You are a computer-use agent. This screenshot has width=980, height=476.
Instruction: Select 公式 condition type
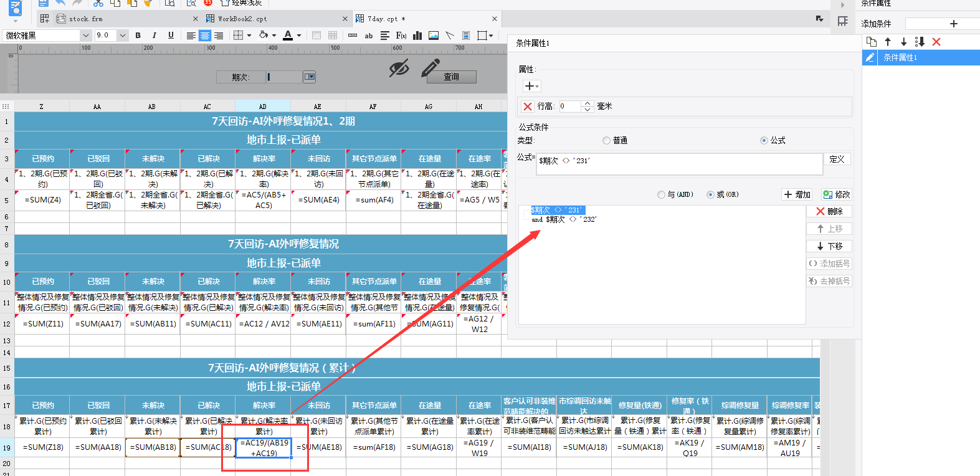coord(764,141)
